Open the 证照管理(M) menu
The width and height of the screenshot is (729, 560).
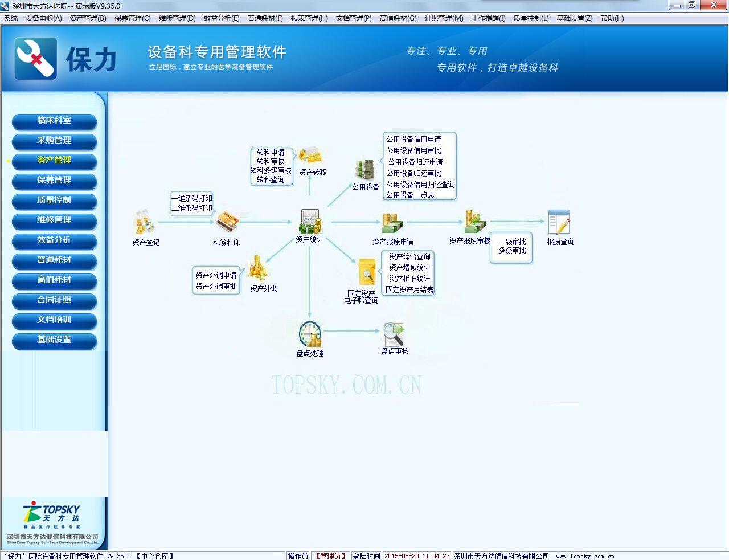(x=444, y=18)
